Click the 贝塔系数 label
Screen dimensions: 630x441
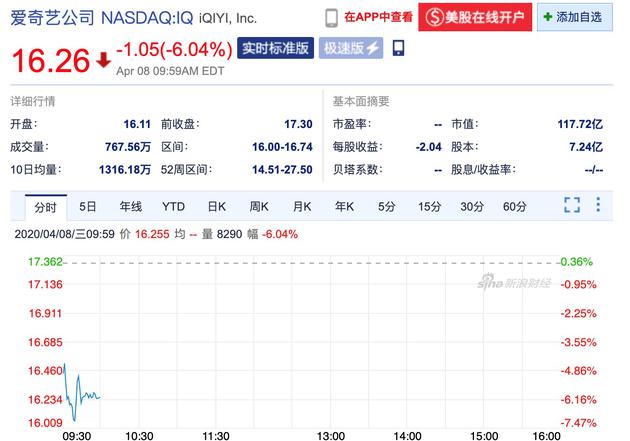[x=358, y=170]
